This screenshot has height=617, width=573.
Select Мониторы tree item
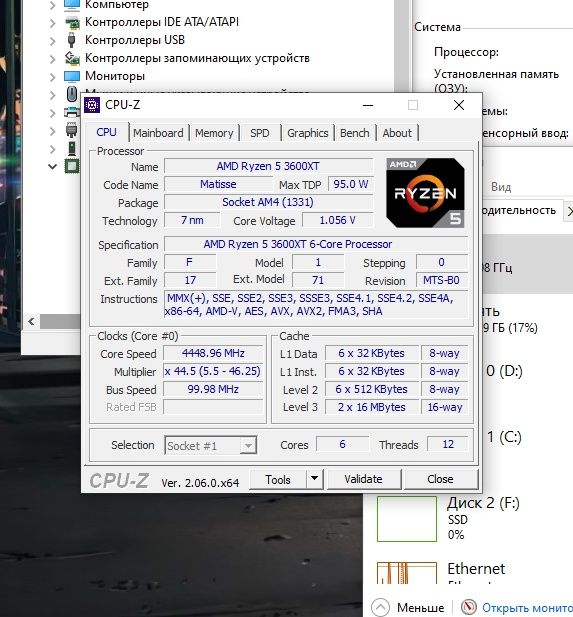pos(115,76)
